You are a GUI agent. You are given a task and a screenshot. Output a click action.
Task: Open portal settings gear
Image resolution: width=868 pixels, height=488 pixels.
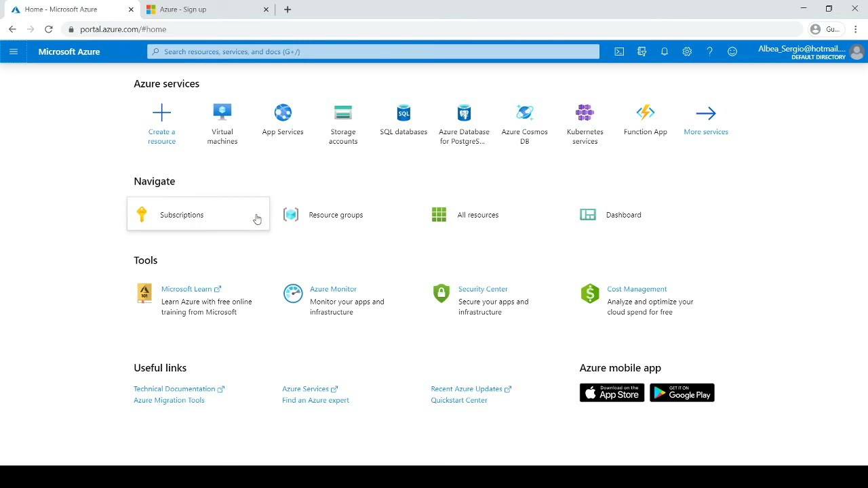coord(687,52)
